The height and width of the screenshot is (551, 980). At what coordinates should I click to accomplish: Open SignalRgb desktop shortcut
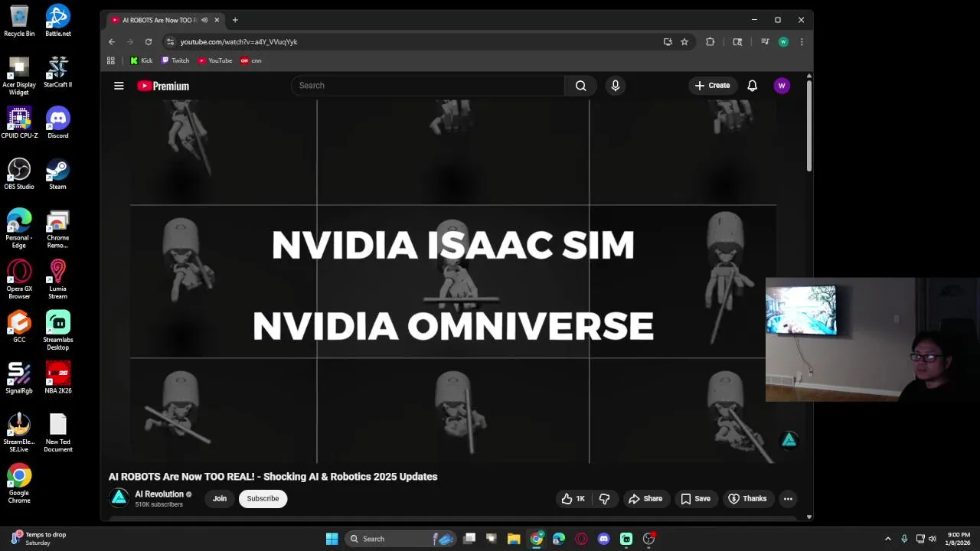[x=19, y=377]
